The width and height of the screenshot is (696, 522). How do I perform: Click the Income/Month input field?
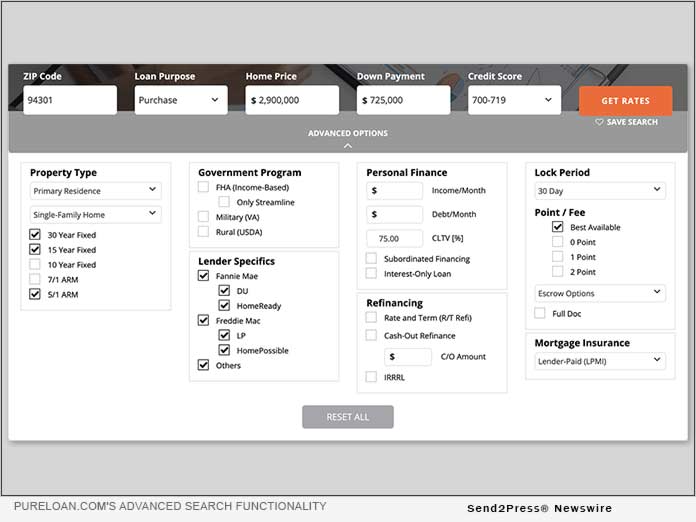395,190
